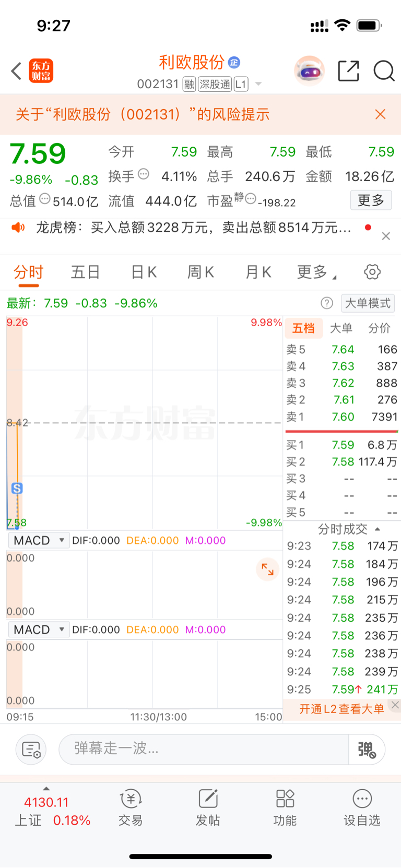Screen dimensions: 401x868
Task: Tap 卖1 price 7.60 row
Action: coord(342,417)
